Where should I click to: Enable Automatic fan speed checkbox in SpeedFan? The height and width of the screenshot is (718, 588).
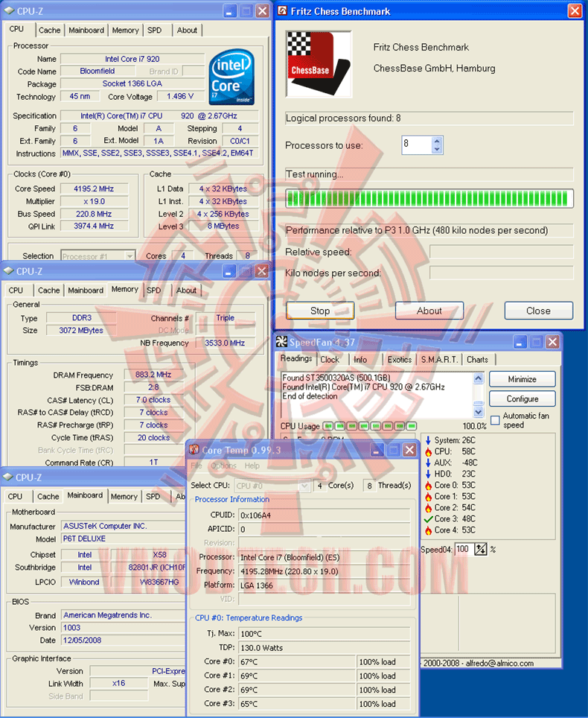[x=495, y=420]
